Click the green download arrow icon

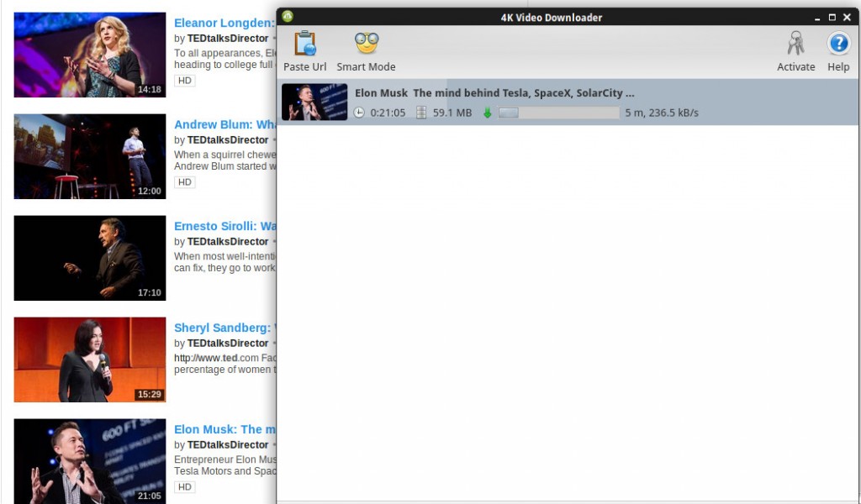(x=487, y=113)
